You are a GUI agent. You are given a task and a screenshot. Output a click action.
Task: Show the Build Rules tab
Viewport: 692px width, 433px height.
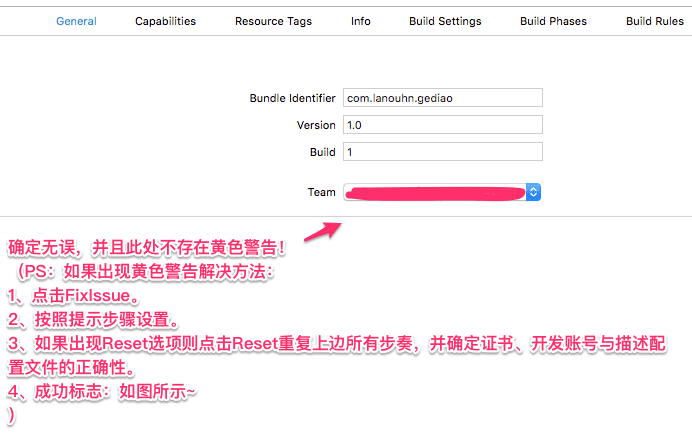[x=654, y=21]
